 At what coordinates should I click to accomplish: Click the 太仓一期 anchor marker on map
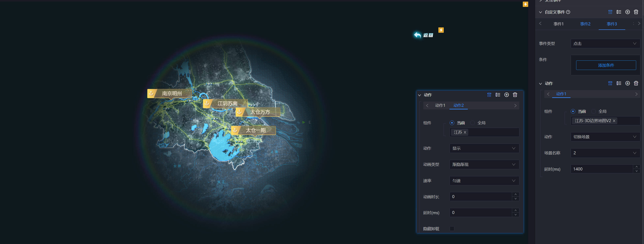(254, 130)
